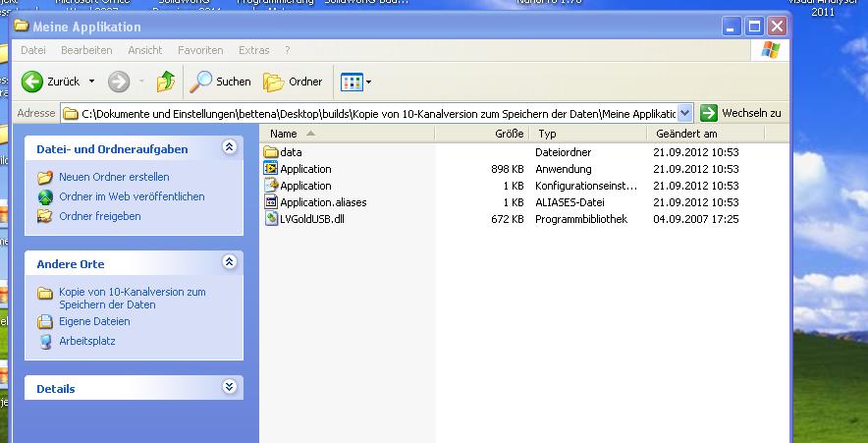Click into the address path field
Viewport: 868px width, 443px height.
tap(378, 114)
